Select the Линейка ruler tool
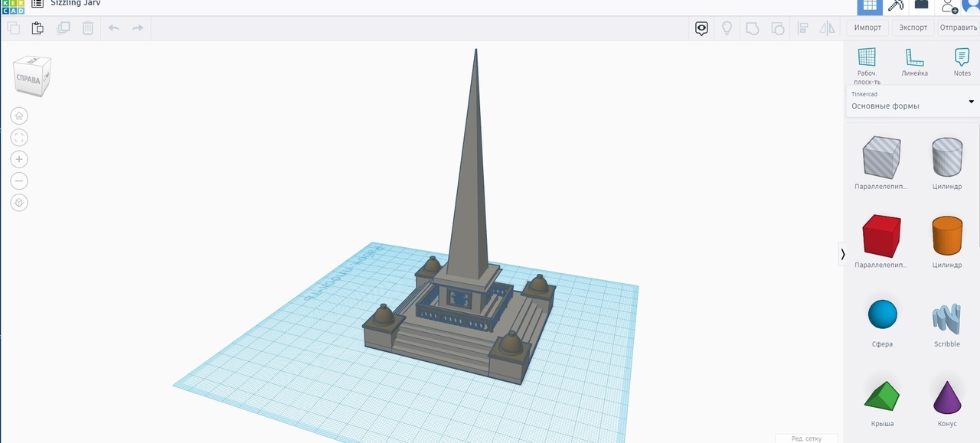The image size is (980, 443). tap(914, 62)
